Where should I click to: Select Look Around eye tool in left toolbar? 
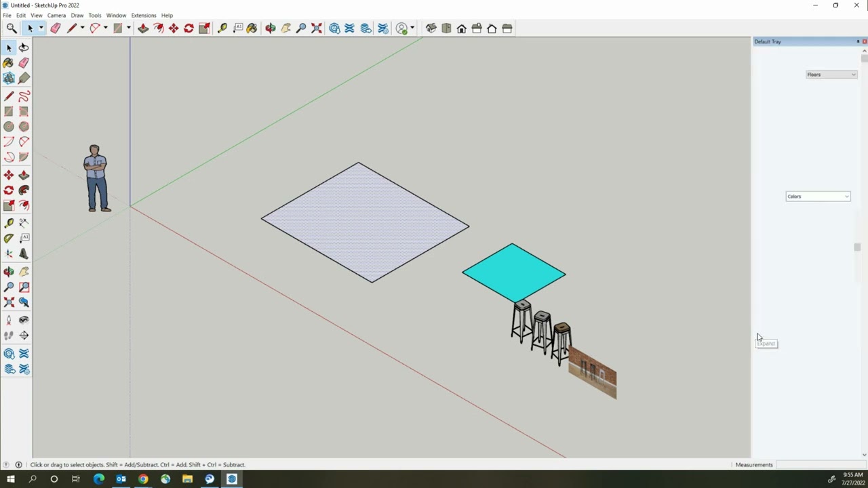tap(24, 320)
